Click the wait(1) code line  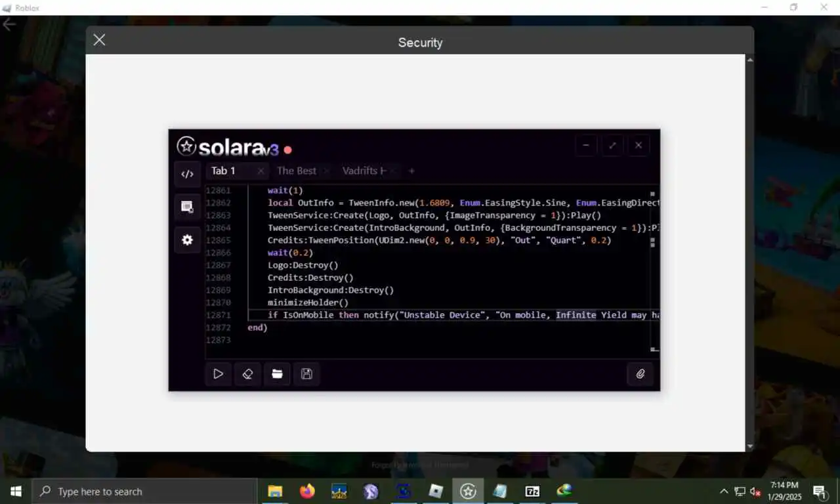(285, 190)
